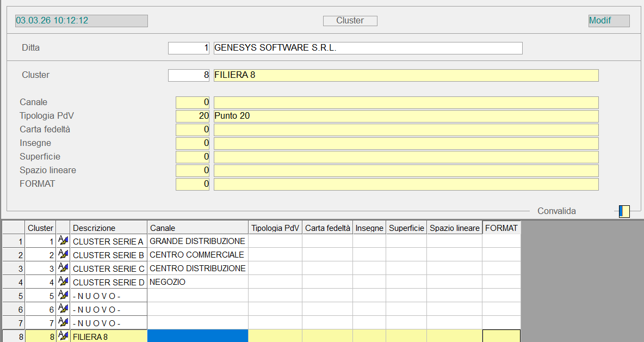Click the Cluster title button
This screenshot has width=644, height=342.
(350, 21)
